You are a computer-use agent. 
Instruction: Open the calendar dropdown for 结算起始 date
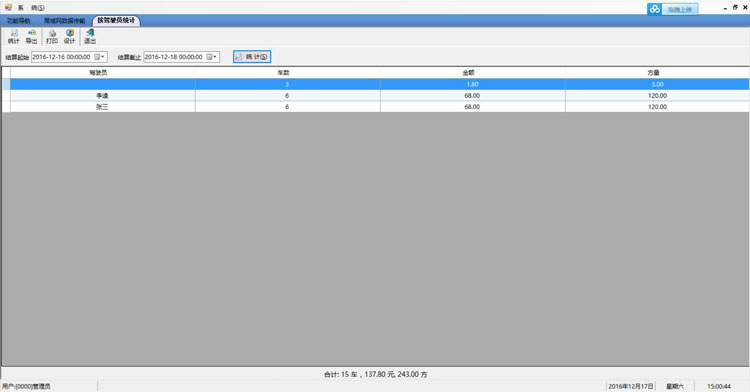tap(99, 57)
